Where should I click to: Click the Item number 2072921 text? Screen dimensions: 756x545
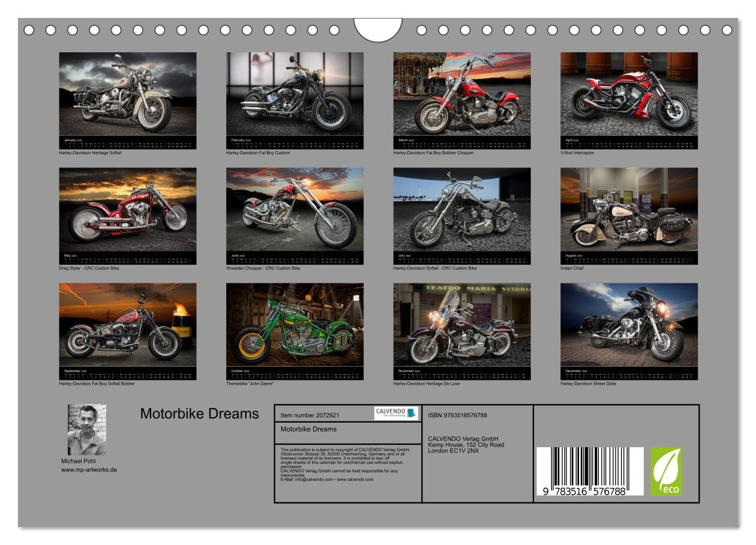coord(310,415)
